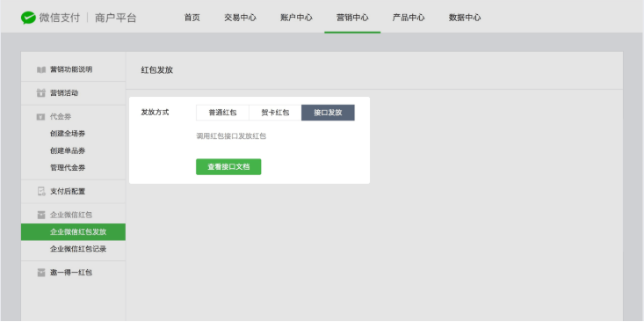Click the box icon beside 企业微信红包
The width and height of the screenshot is (644, 322).
(41, 215)
